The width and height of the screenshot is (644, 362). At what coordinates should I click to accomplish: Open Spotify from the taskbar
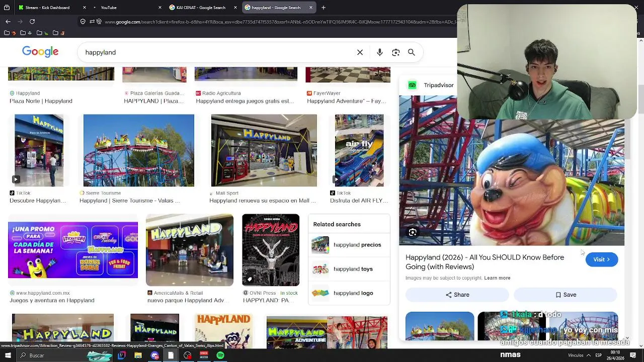[x=220, y=355]
